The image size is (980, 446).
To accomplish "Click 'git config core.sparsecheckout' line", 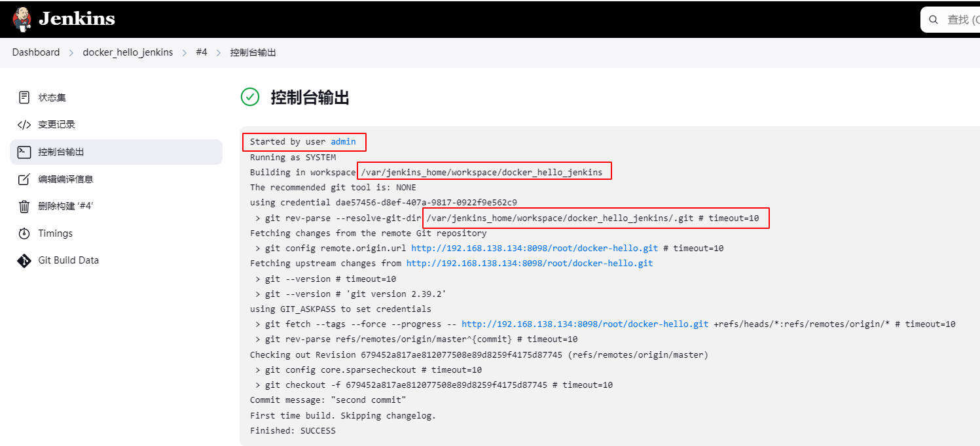I will coord(369,370).
